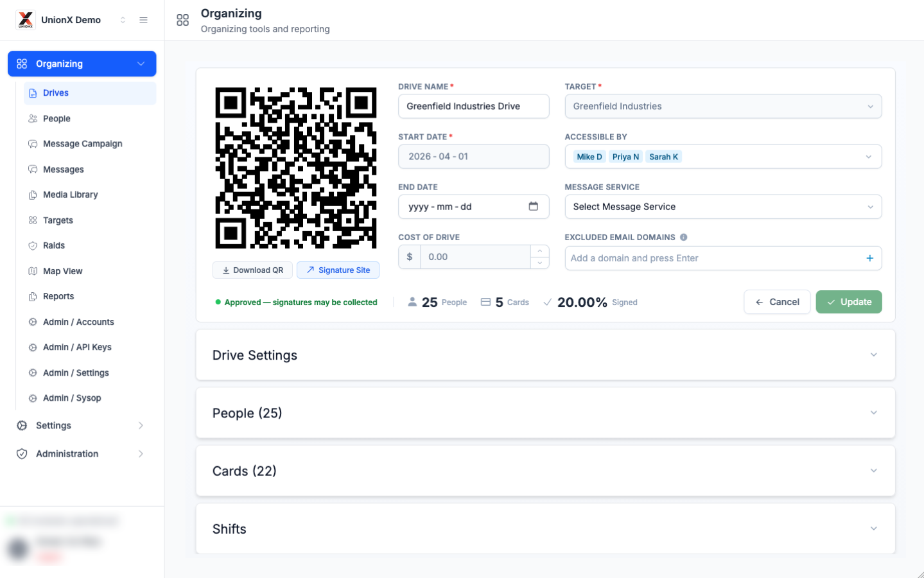Image resolution: width=924 pixels, height=578 pixels.
Task: Expand the People (25) panel
Action: [x=545, y=413]
